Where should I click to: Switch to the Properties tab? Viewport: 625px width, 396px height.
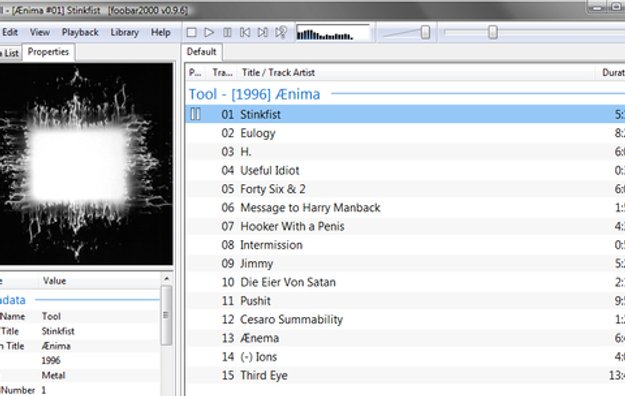[48, 52]
